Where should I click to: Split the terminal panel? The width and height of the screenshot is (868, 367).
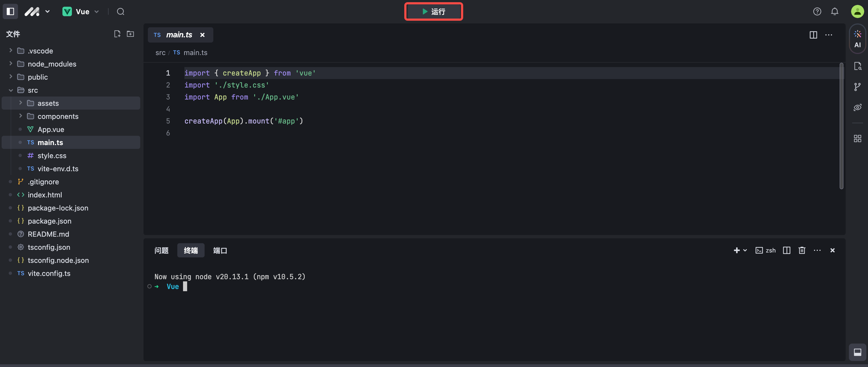pos(786,250)
